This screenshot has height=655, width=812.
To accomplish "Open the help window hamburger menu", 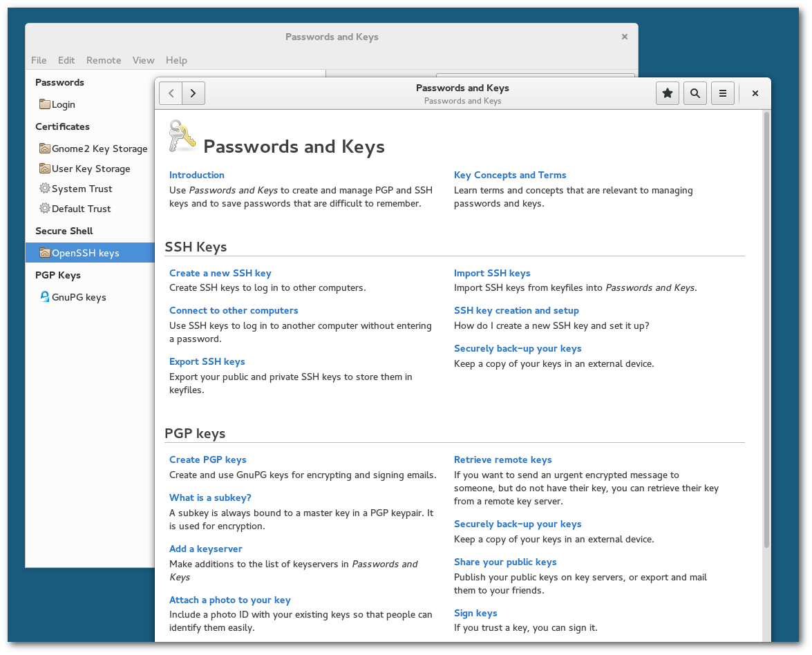I will [x=722, y=93].
